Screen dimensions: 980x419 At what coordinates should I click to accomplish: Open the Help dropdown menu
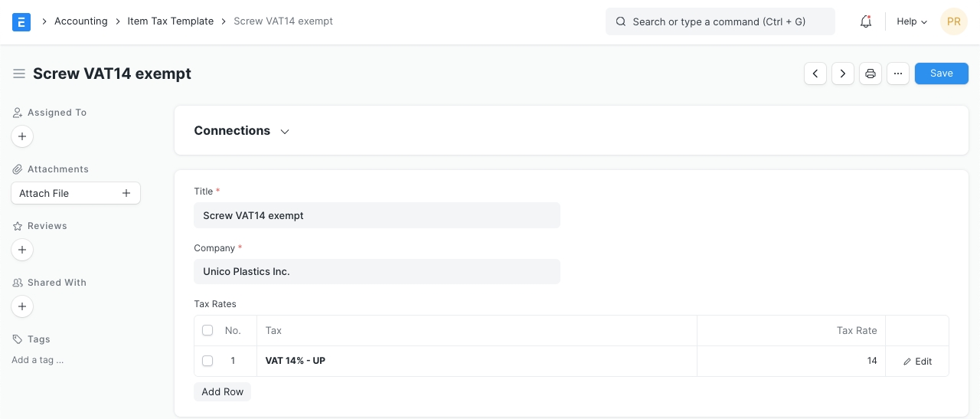point(911,21)
